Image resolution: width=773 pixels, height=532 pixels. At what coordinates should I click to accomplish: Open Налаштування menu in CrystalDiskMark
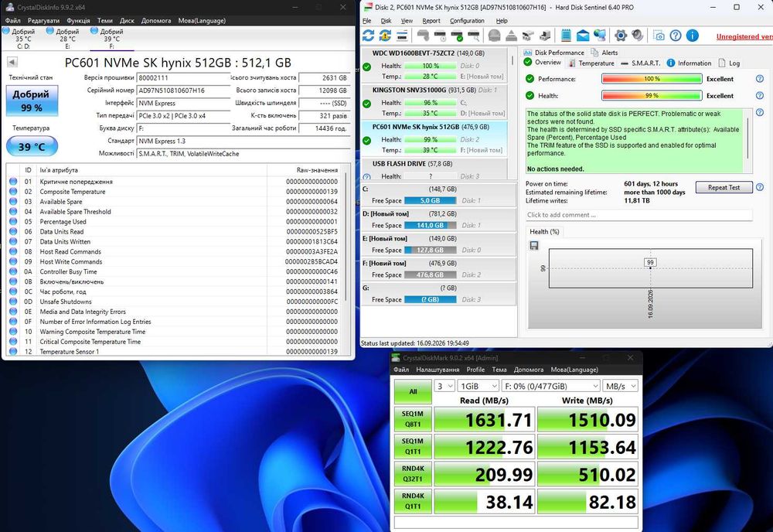tap(438, 370)
